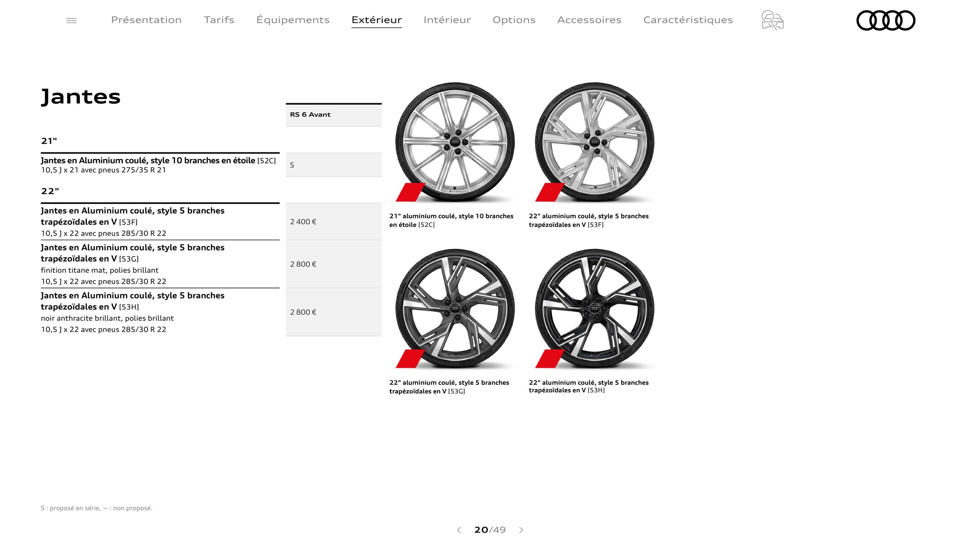Open the Caractéristiques tab

tap(688, 20)
